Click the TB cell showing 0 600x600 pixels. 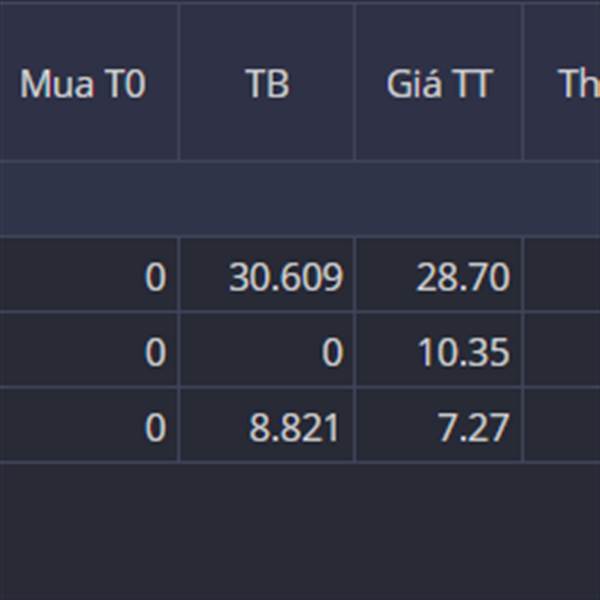pos(332,353)
